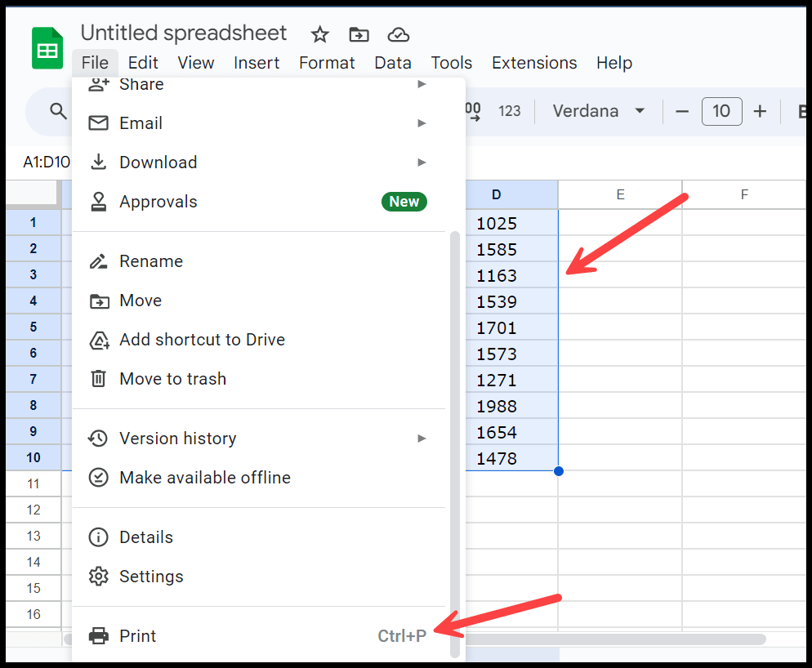
Task: Star this spreadsheet as favorite
Action: 319,34
